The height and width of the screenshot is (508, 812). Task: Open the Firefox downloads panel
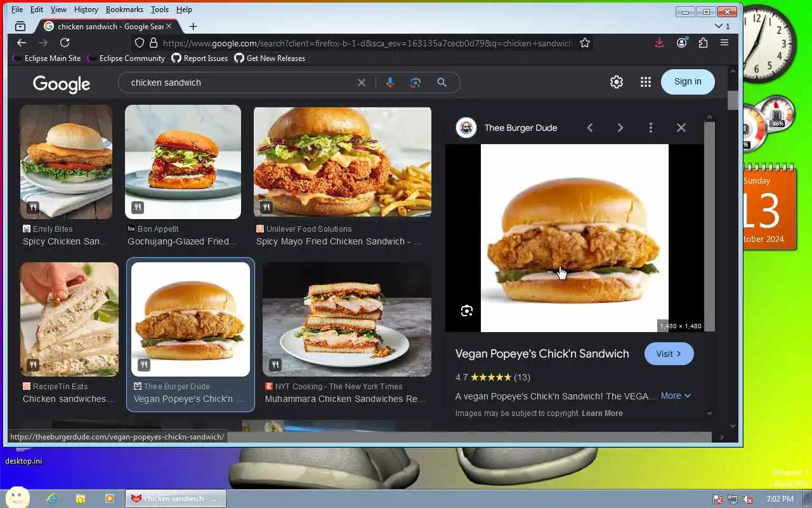pos(660,43)
